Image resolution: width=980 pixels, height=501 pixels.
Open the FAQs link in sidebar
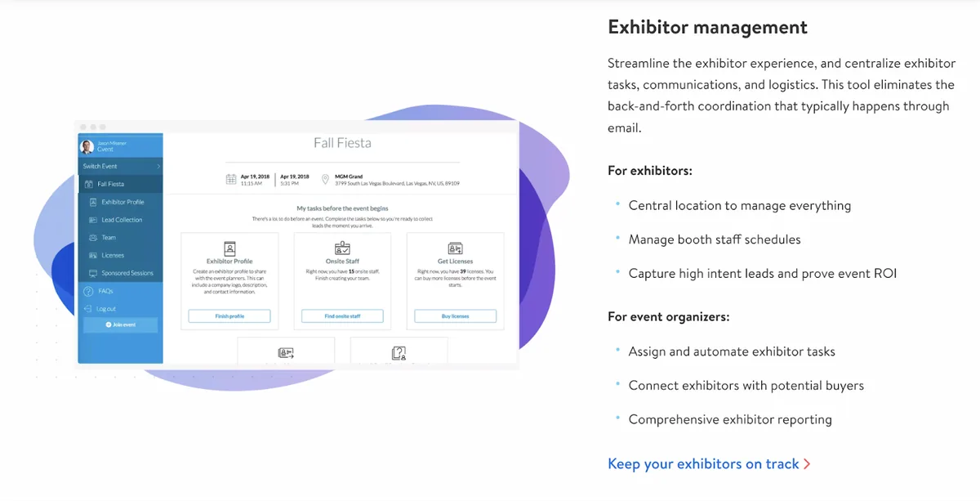(x=105, y=291)
